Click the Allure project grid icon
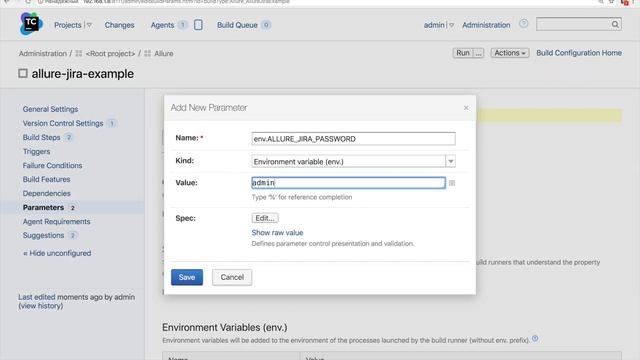640x360 pixels. tap(148, 53)
